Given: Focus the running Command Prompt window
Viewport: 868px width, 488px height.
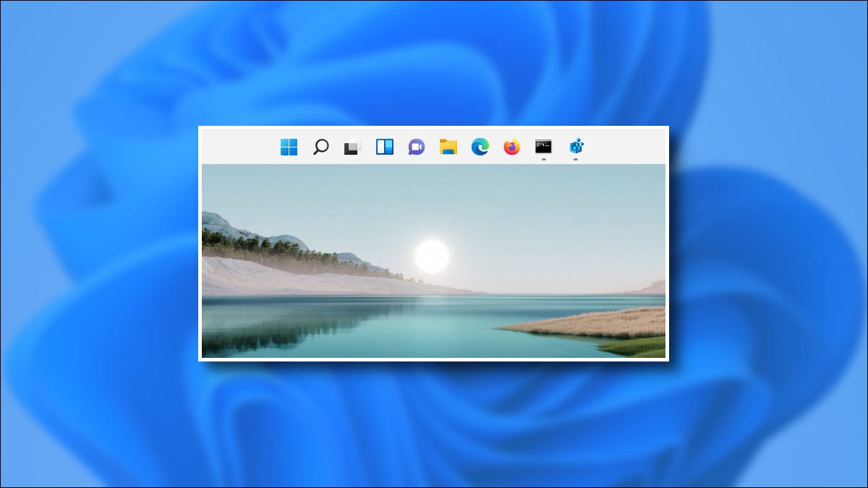Looking at the screenshot, I should (x=542, y=147).
